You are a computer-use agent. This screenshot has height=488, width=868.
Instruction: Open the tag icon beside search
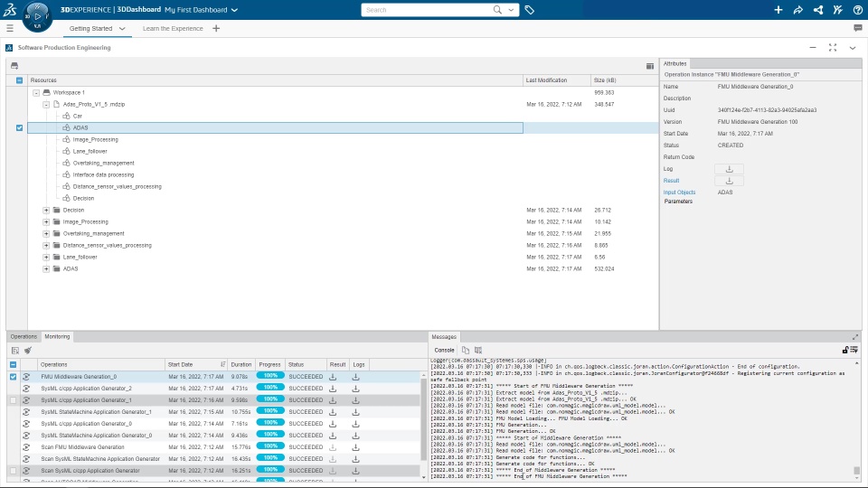coord(529,9)
